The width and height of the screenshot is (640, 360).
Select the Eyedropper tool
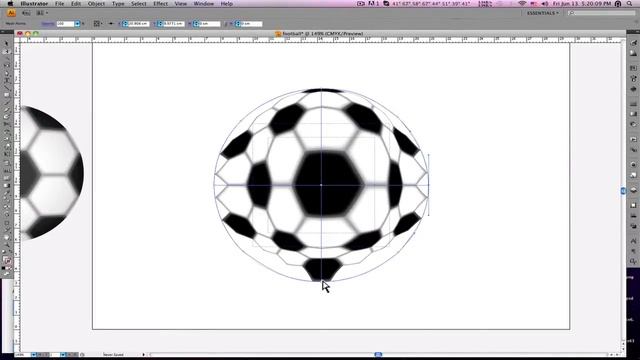click(7, 193)
